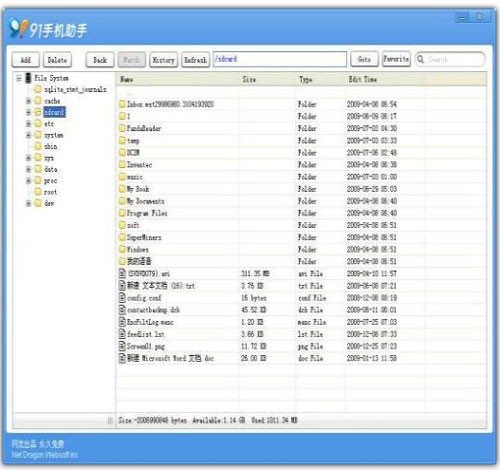Sort by the Name column header
The height and width of the screenshot is (470, 500).
tap(178, 79)
